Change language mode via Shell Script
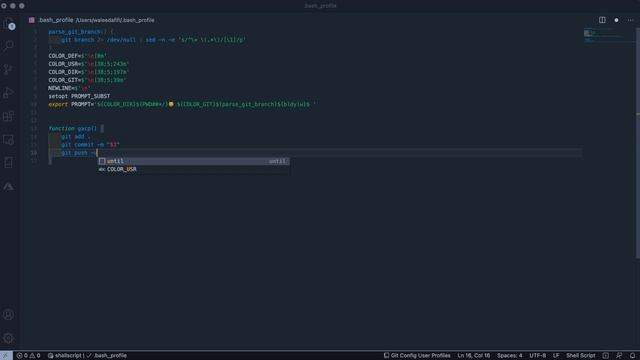This screenshot has height=360, width=640. pyautogui.click(x=580, y=356)
